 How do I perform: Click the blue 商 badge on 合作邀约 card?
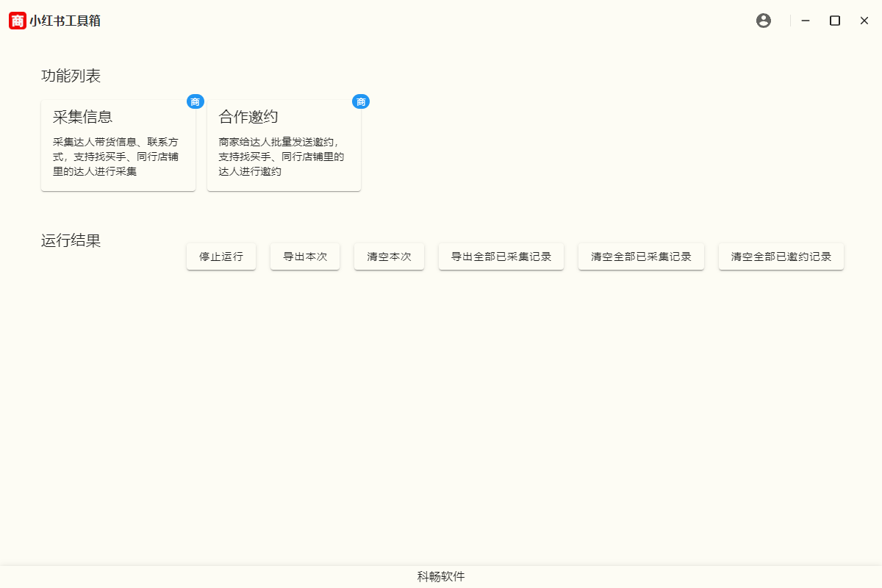coord(361,101)
